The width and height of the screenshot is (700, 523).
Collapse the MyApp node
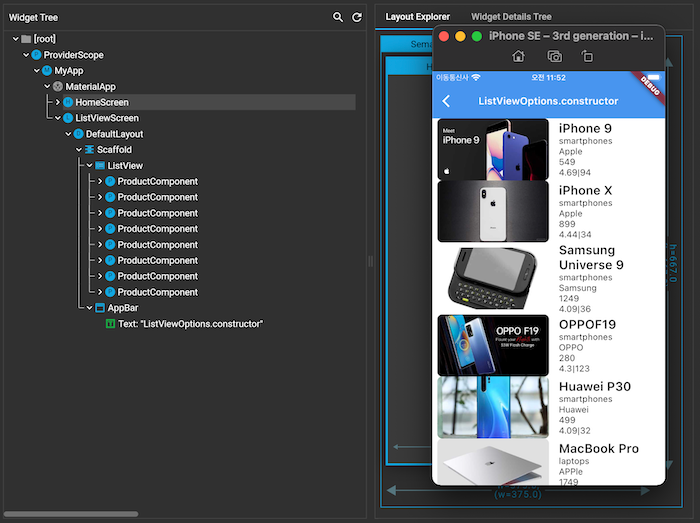[37, 71]
